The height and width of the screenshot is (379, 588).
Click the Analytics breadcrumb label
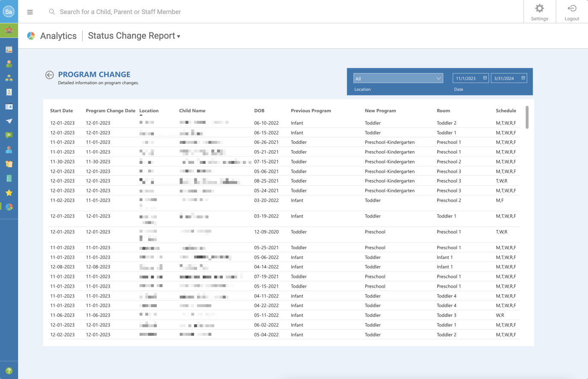[x=58, y=36]
